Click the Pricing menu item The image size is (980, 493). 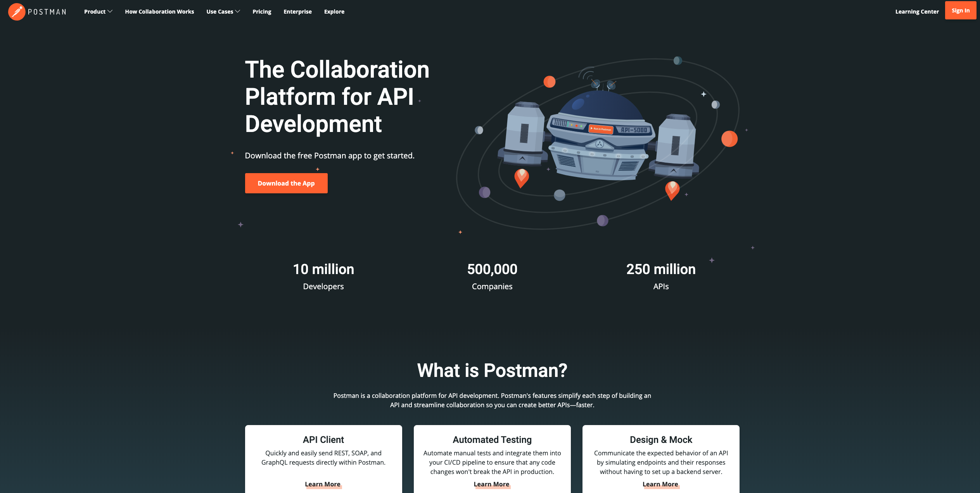(261, 11)
